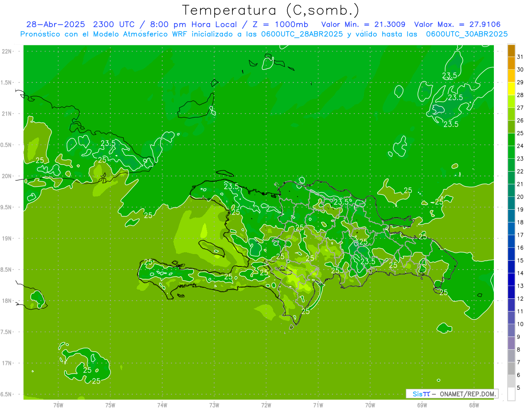Click purple colorbar swatch between 8 and 9
This screenshot has height=411, width=532.
[511, 344]
